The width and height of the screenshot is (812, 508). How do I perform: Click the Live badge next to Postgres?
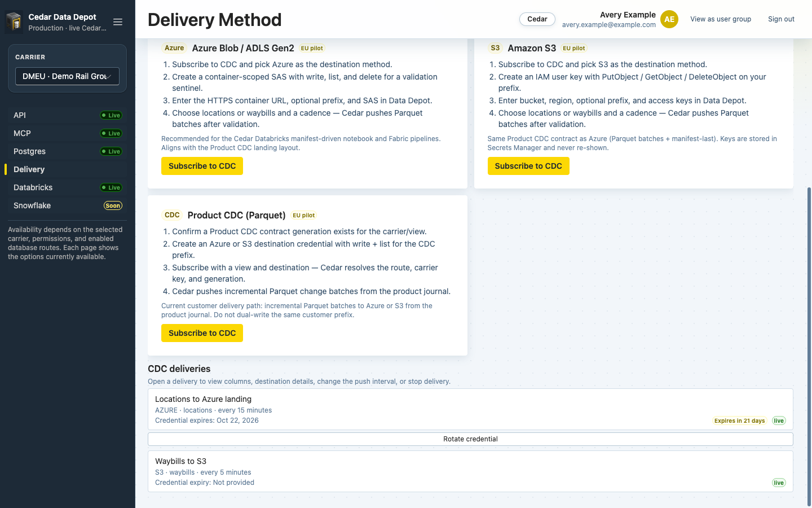point(111,151)
